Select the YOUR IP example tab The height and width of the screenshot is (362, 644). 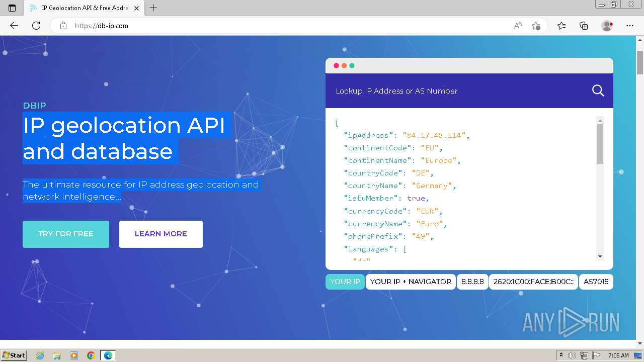click(345, 282)
